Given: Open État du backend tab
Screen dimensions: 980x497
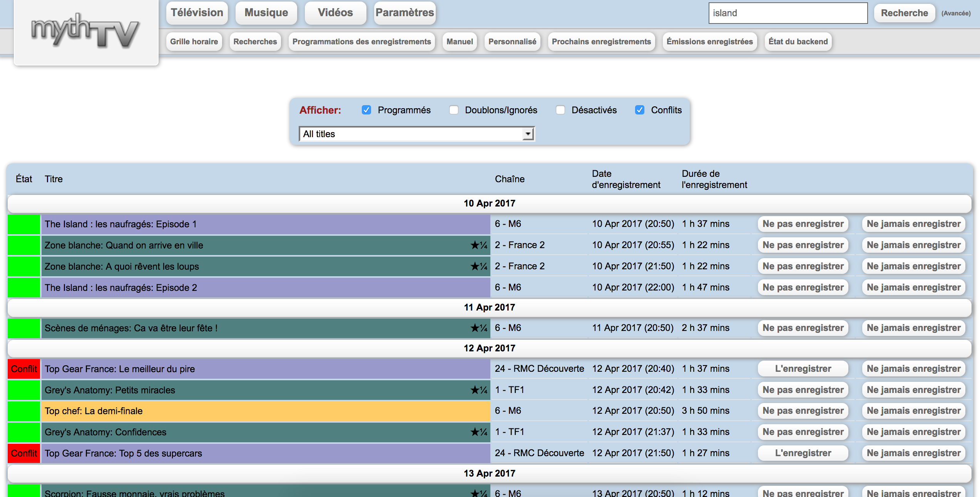Looking at the screenshot, I should (798, 42).
